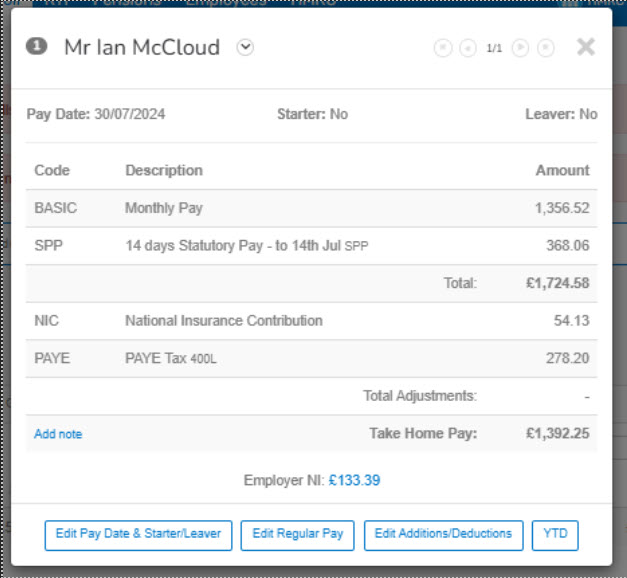Viewport: 627px width, 578px height.
Task: Select the BASIC Monthly Pay row
Action: (x=311, y=208)
